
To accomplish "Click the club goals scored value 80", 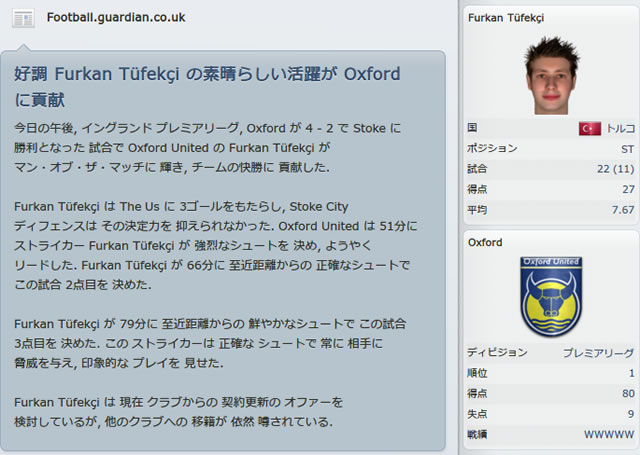I will click(628, 393).
